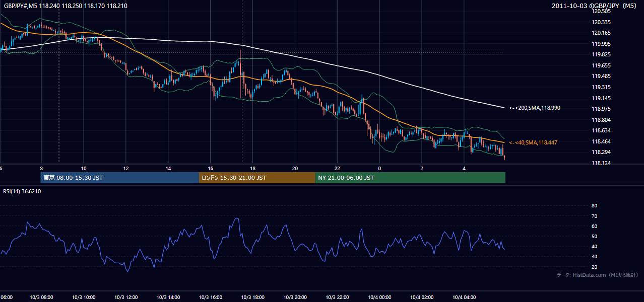Click the 10/3 08:00 time axis label
This screenshot has width=644, height=302.
coord(41,297)
